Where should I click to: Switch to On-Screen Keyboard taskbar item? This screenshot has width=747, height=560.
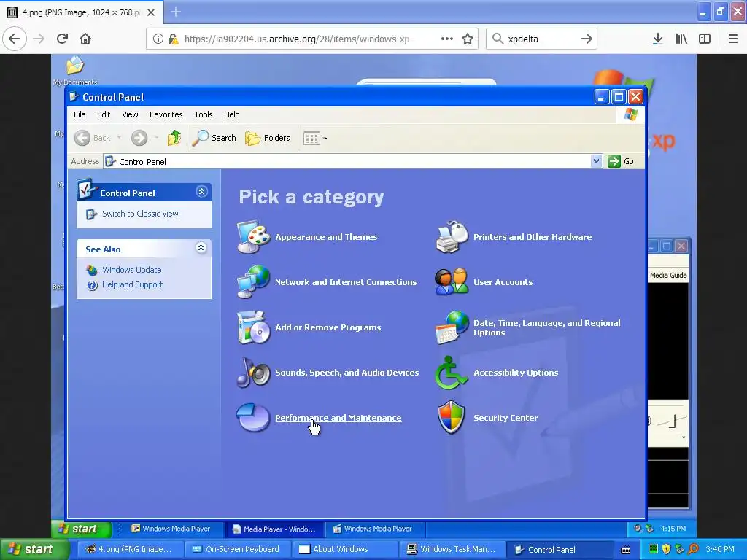pyautogui.click(x=237, y=549)
